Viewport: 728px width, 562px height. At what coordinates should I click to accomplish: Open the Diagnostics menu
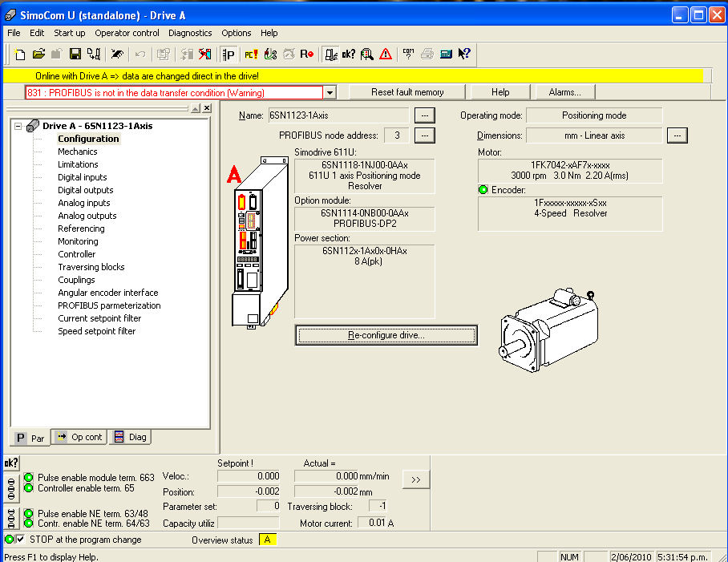pos(190,33)
